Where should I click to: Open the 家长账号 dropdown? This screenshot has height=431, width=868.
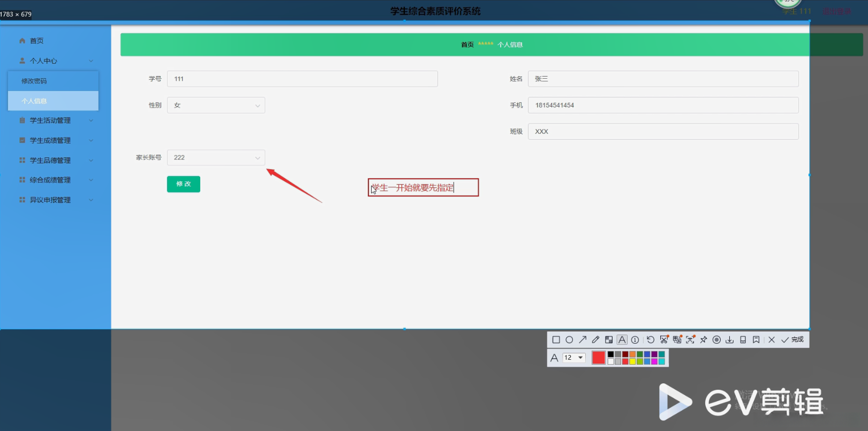[216, 157]
